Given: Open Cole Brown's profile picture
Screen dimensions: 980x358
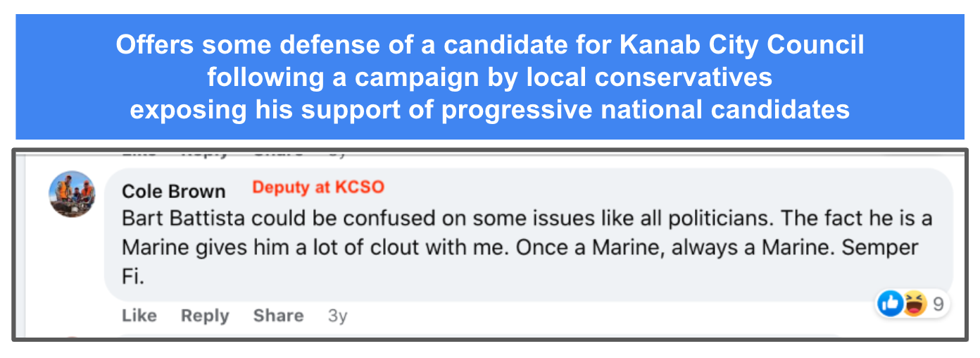Looking at the screenshot, I should [72, 194].
